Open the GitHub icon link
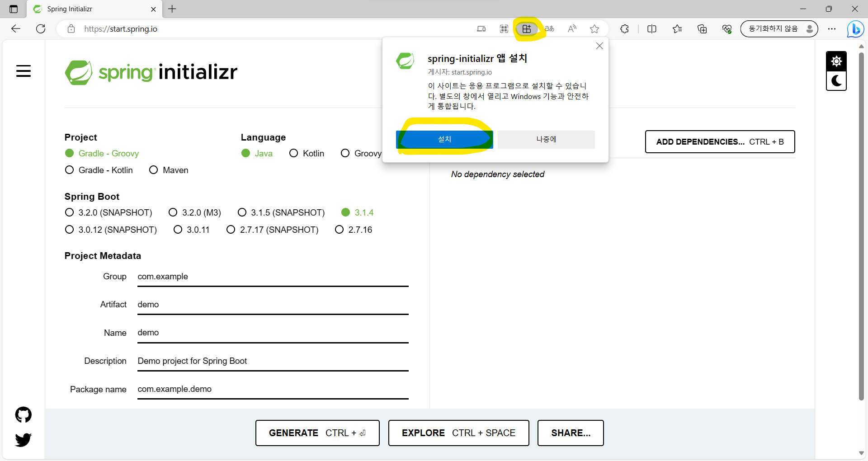Screen dimensions: 868x461 [24, 414]
